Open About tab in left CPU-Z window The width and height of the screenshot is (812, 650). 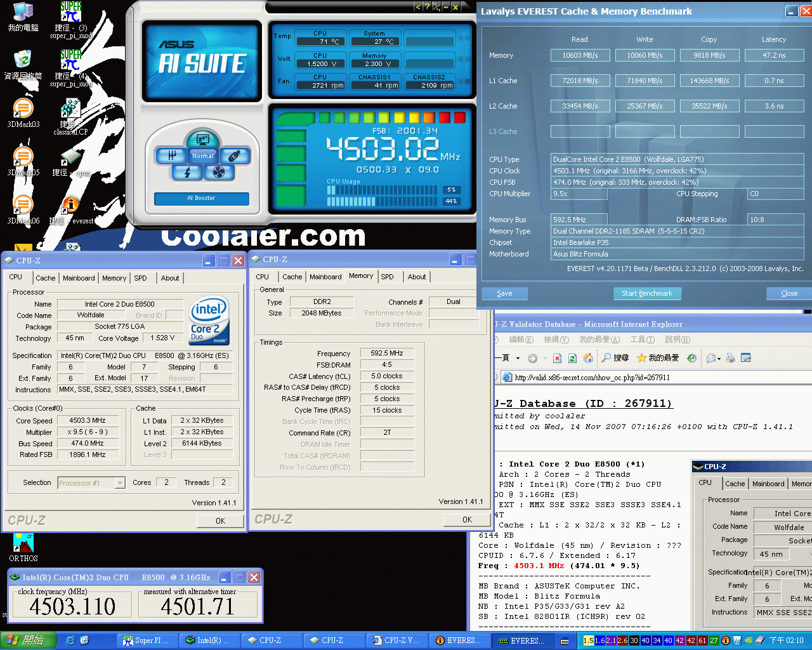(169, 278)
